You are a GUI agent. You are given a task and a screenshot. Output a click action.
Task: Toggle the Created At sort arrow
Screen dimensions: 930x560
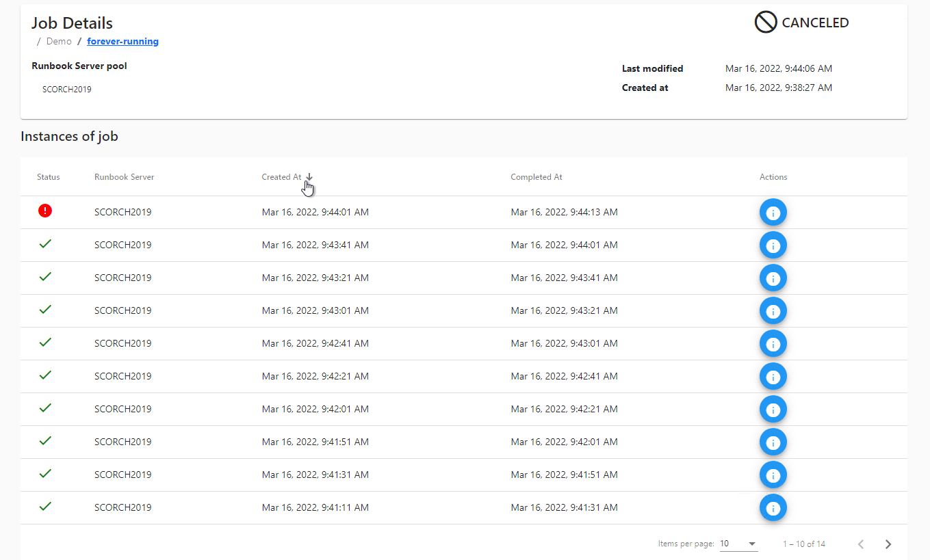point(309,176)
